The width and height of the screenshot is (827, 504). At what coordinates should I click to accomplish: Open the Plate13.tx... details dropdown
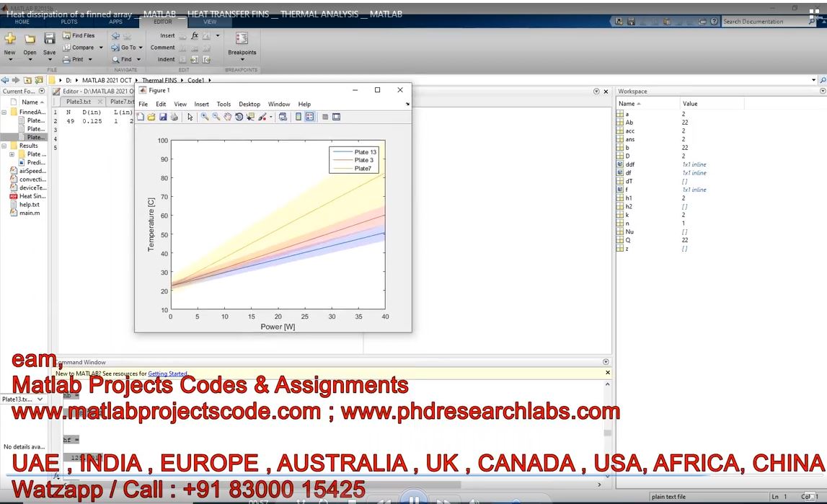tap(40, 399)
